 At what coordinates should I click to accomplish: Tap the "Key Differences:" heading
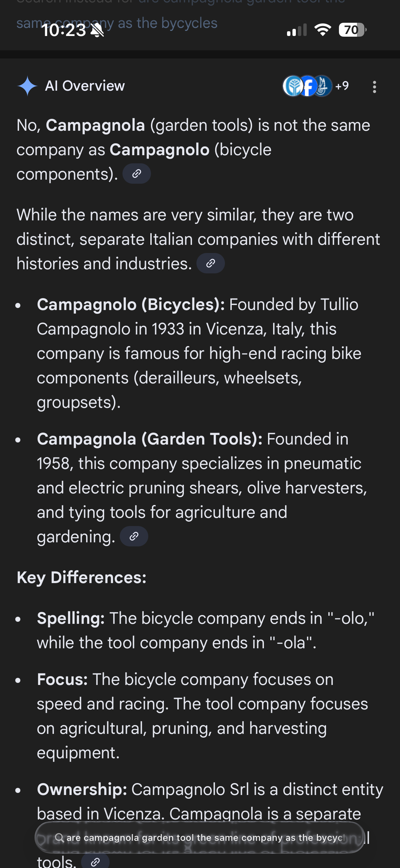point(81,578)
